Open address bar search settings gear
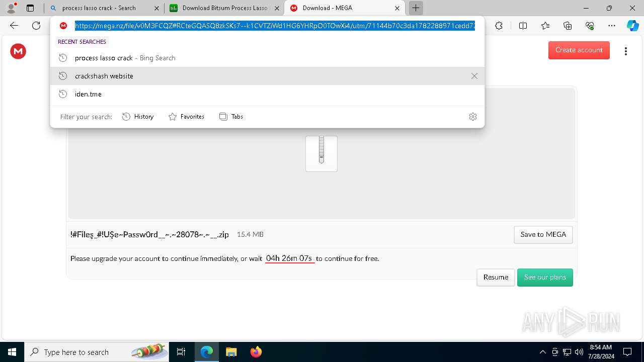644x362 pixels. coord(473,117)
